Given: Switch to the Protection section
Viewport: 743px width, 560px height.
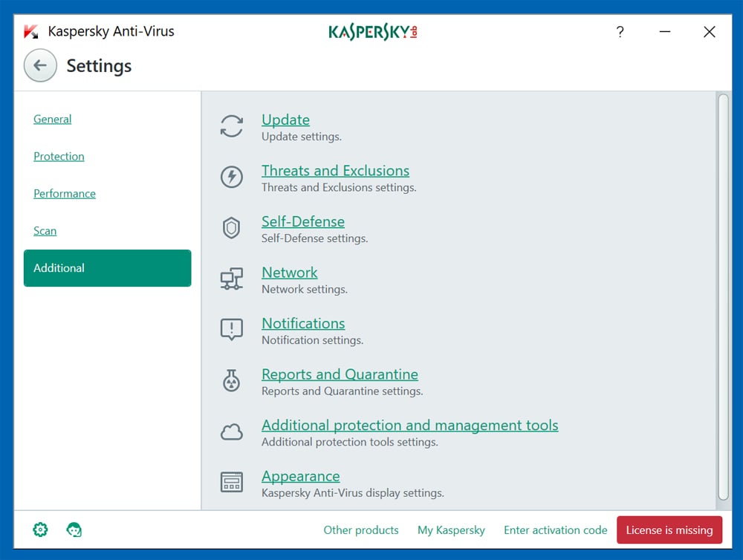Looking at the screenshot, I should (59, 157).
